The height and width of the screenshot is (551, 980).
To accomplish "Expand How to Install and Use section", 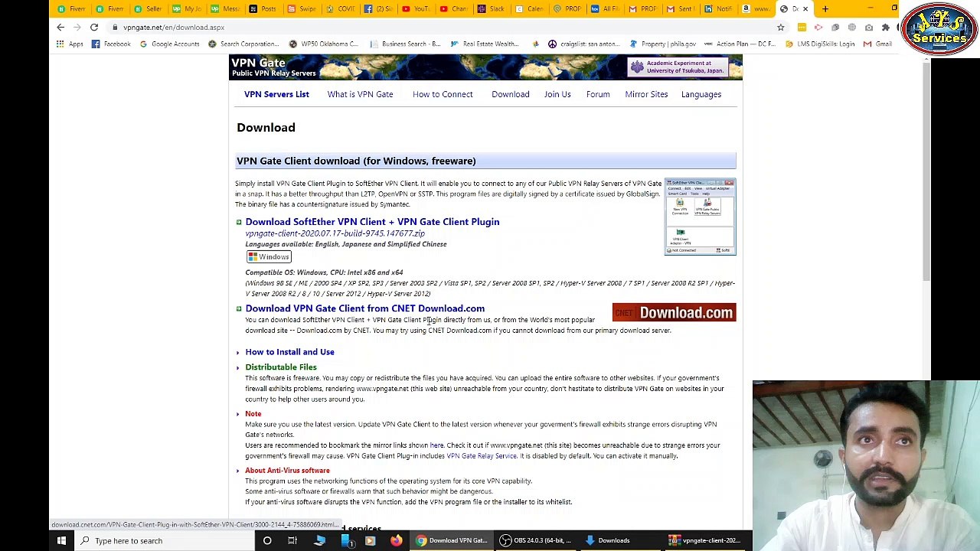I will [289, 352].
